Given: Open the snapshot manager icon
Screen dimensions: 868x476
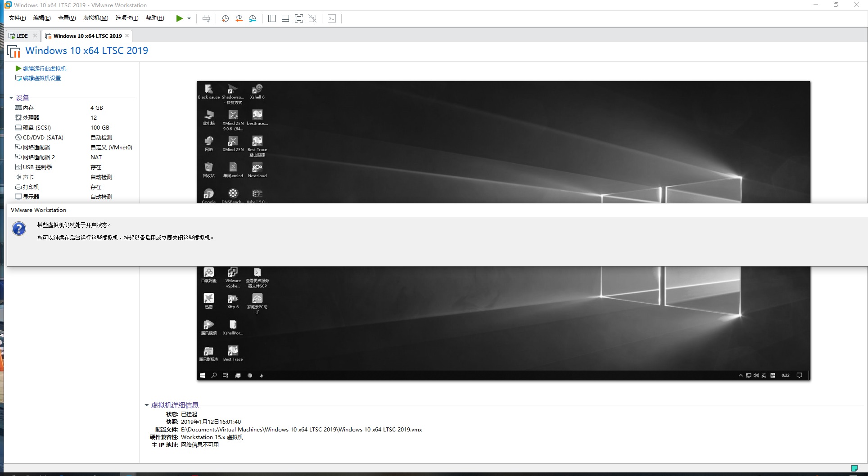Looking at the screenshot, I should (x=253, y=18).
